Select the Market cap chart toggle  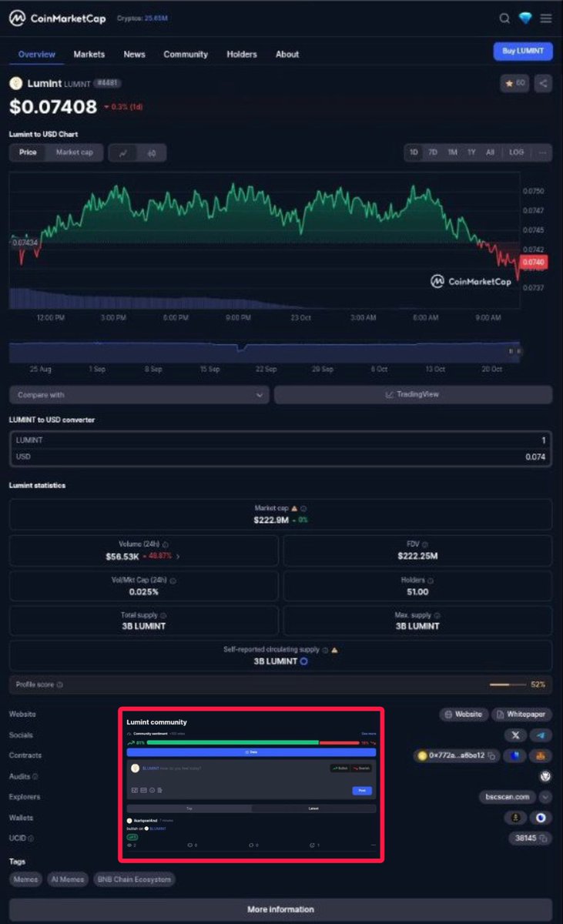pos(75,152)
